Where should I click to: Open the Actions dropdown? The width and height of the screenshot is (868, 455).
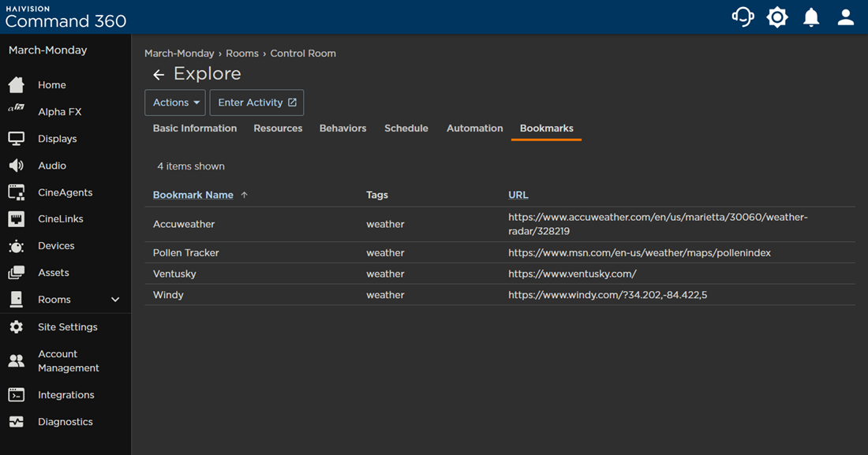(x=175, y=103)
